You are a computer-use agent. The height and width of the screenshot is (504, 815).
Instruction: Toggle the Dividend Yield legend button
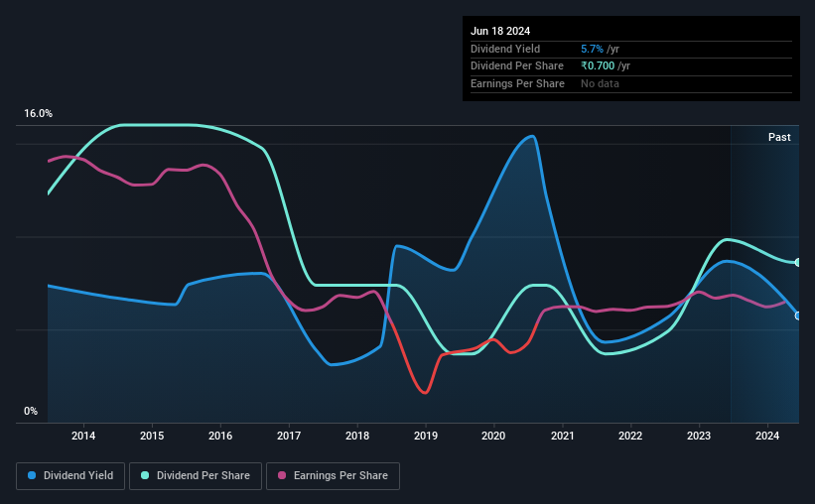pos(70,476)
